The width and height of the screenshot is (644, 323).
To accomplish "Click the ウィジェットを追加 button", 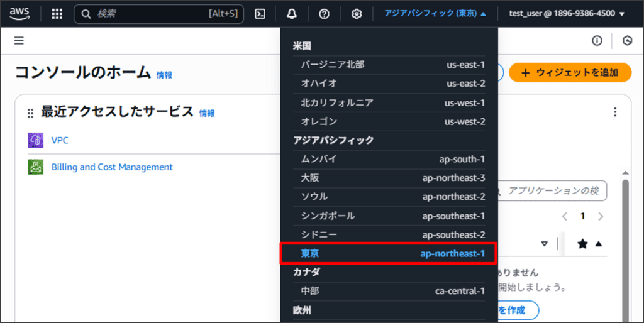I will pyautogui.click(x=570, y=73).
